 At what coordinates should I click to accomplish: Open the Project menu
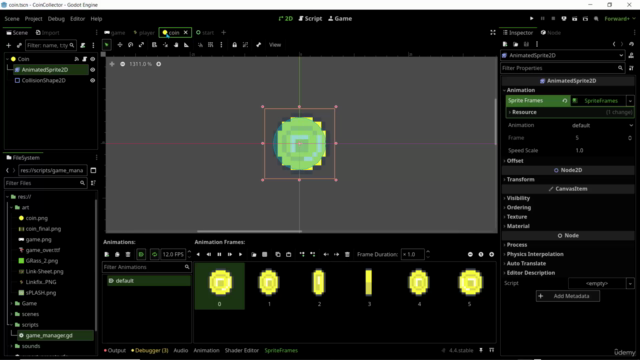click(x=33, y=19)
